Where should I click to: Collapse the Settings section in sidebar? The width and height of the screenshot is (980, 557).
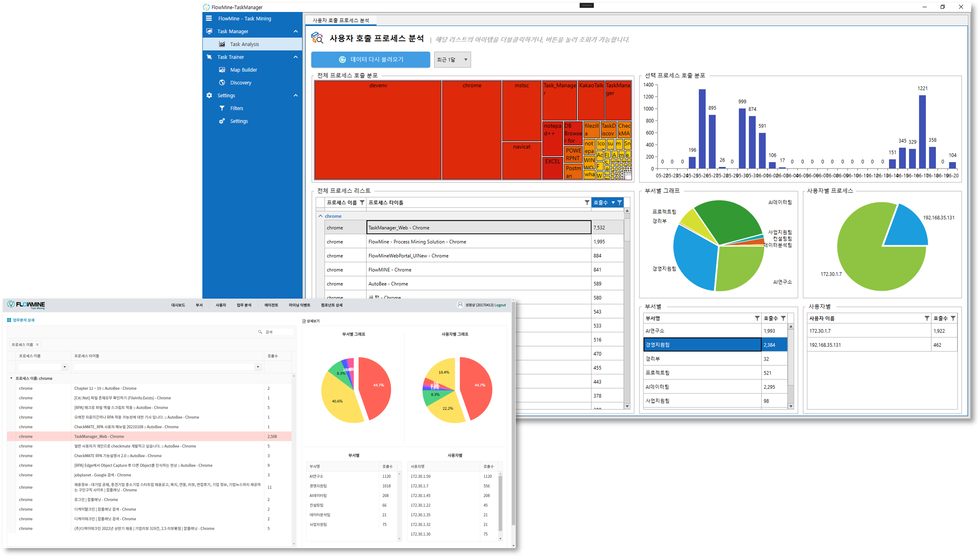point(296,95)
